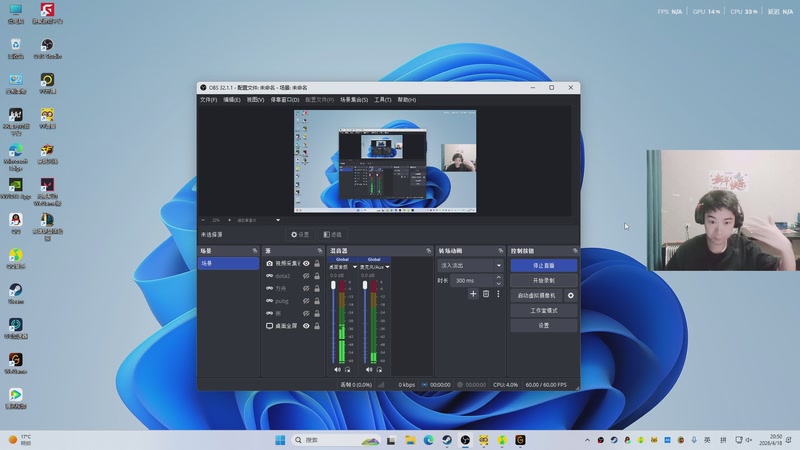
Task: Pop out the 转场动画 transitions dock
Action: pos(500,251)
